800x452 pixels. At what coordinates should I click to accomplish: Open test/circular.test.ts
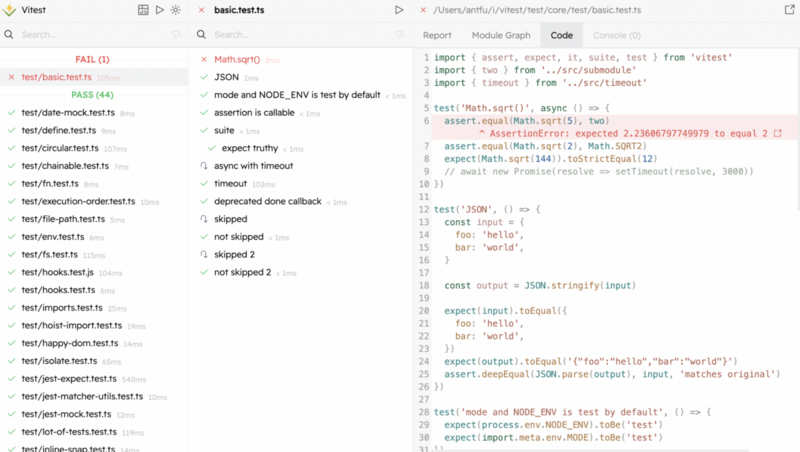pos(94,148)
